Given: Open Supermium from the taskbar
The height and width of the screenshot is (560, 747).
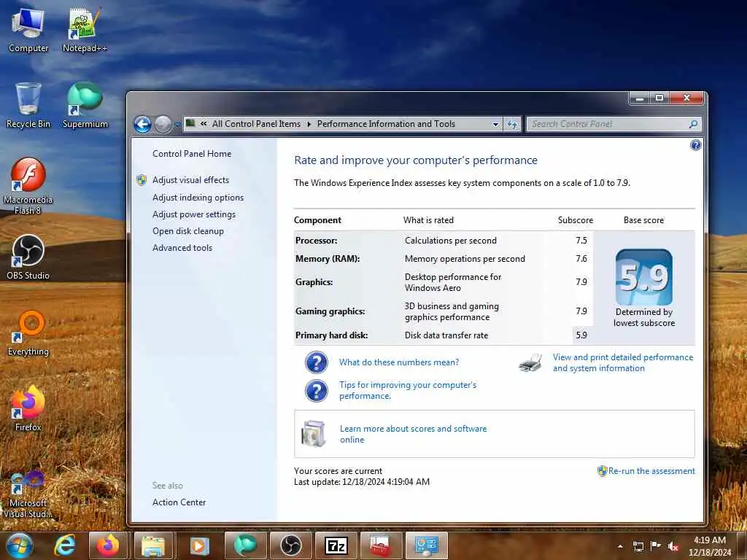Looking at the screenshot, I should coord(244,545).
